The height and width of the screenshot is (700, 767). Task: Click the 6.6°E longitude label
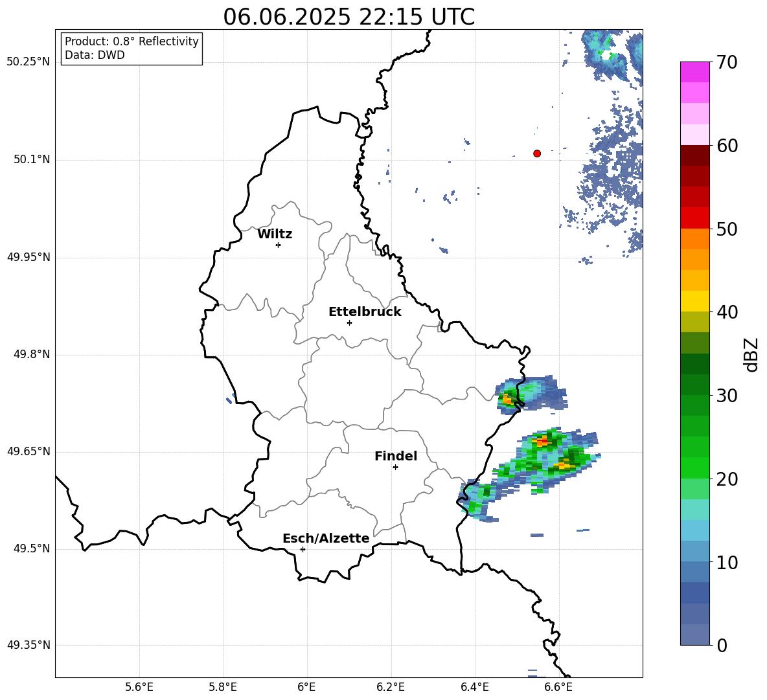(558, 687)
